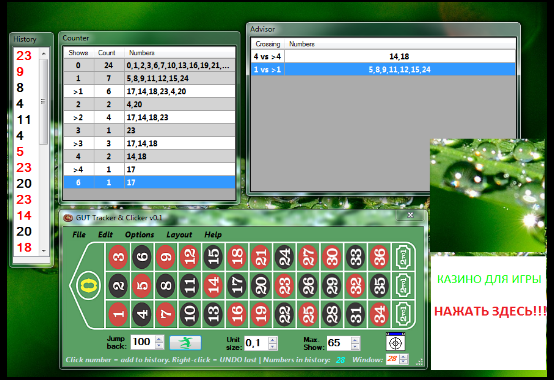
Task: Click the crosshair target icon
Action: (395, 342)
